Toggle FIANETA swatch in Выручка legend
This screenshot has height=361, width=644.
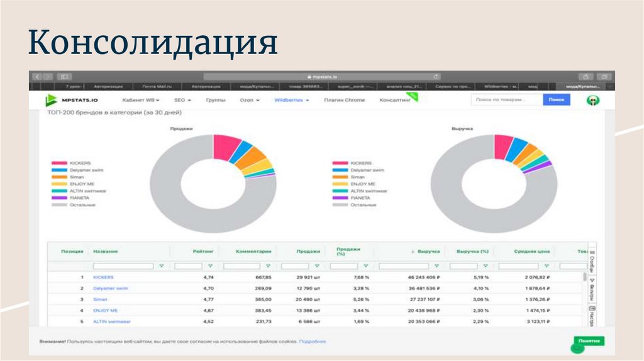coord(340,197)
